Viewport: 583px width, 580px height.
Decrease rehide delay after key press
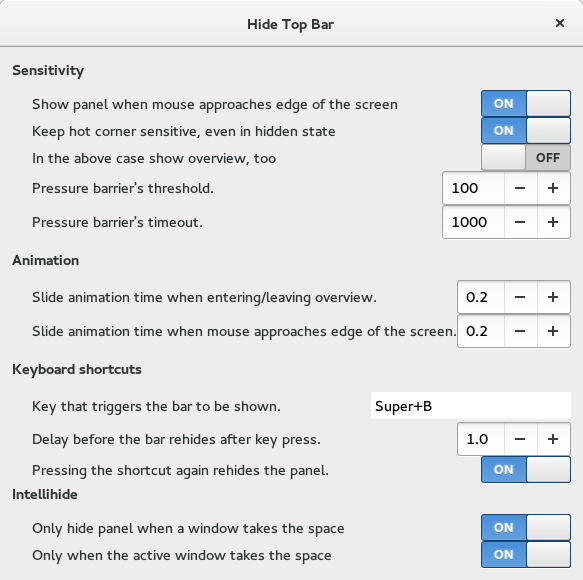[x=521, y=439]
